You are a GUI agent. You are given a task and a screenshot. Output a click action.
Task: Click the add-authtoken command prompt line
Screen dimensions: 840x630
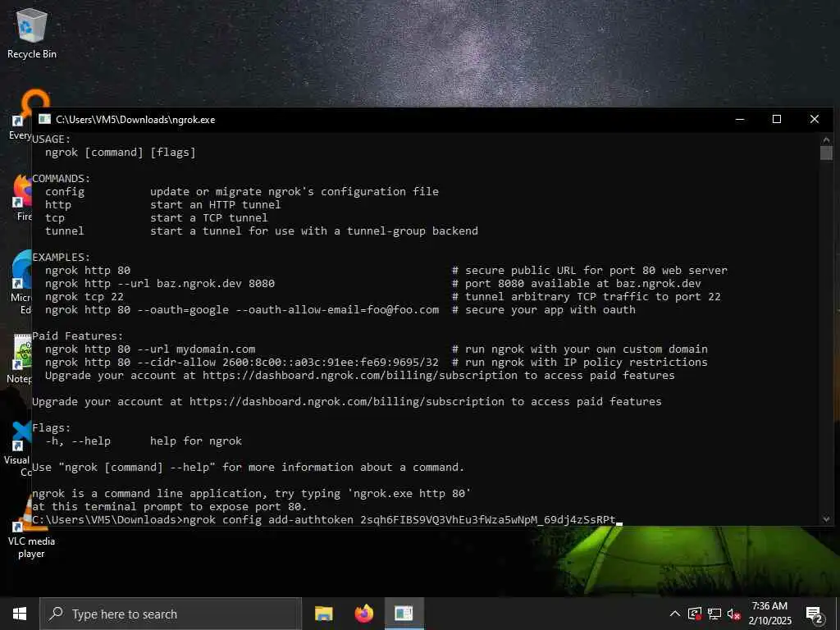(x=326, y=519)
